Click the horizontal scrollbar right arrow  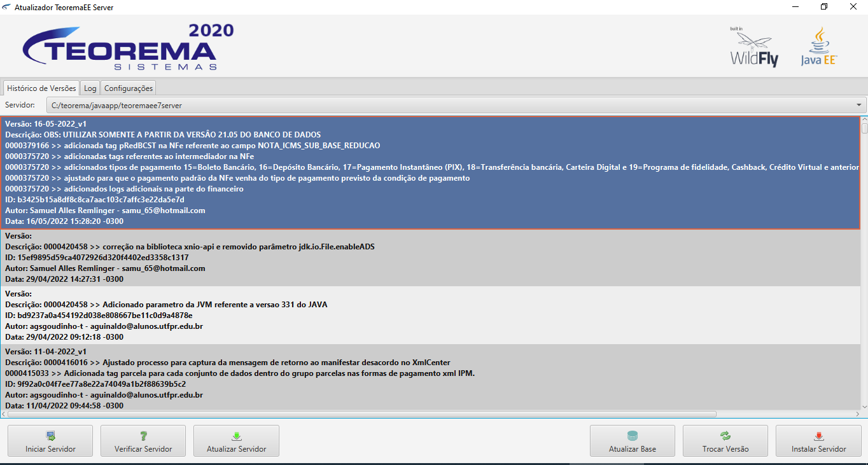tap(857, 414)
